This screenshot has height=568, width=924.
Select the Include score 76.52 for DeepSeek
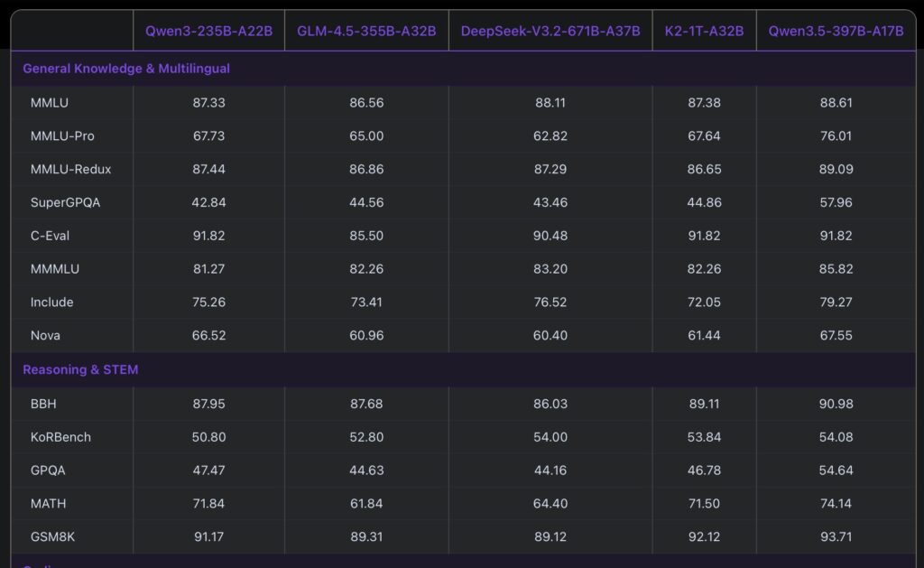(550, 302)
